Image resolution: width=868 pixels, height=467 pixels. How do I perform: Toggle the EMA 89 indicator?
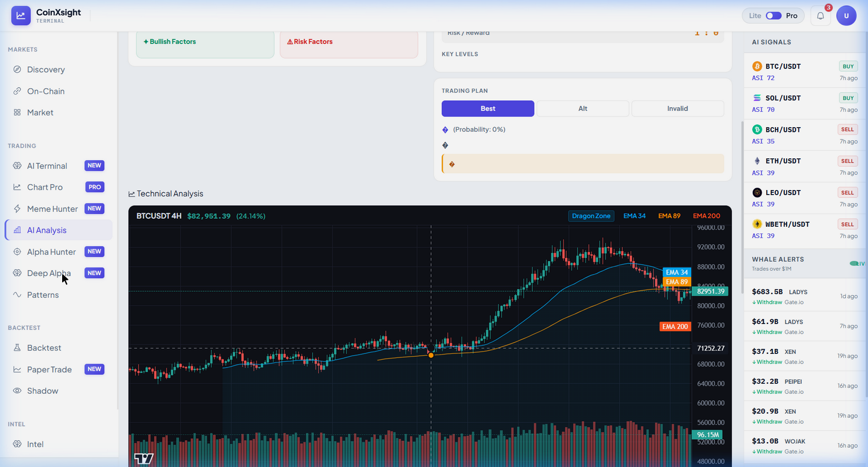click(669, 216)
